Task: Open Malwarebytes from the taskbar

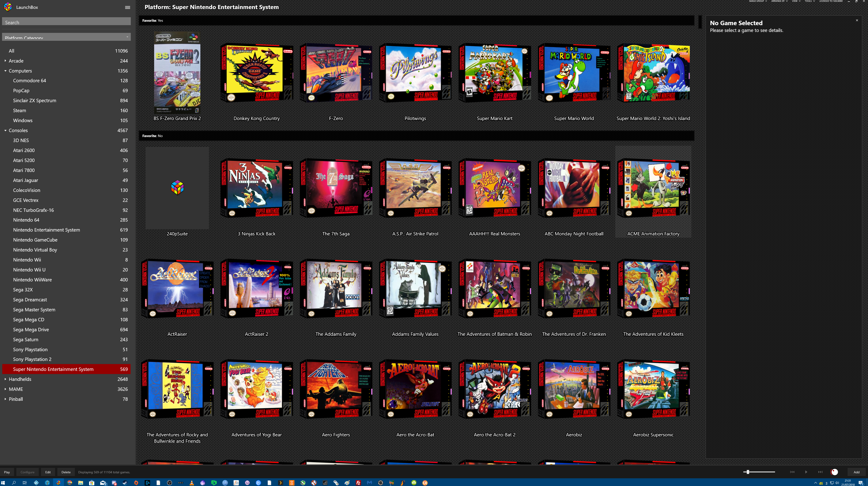Action: tap(369, 483)
